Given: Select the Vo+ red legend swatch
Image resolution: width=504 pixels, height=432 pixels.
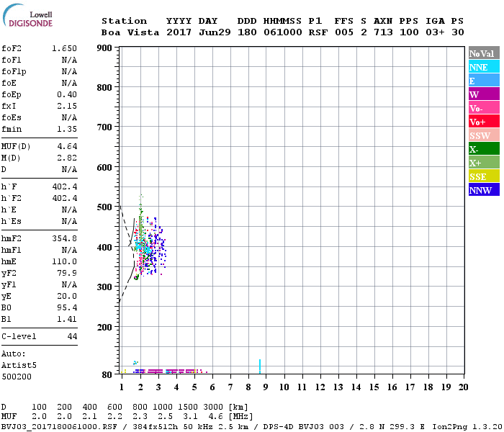Looking at the screenshot, I should click(484, 122).
